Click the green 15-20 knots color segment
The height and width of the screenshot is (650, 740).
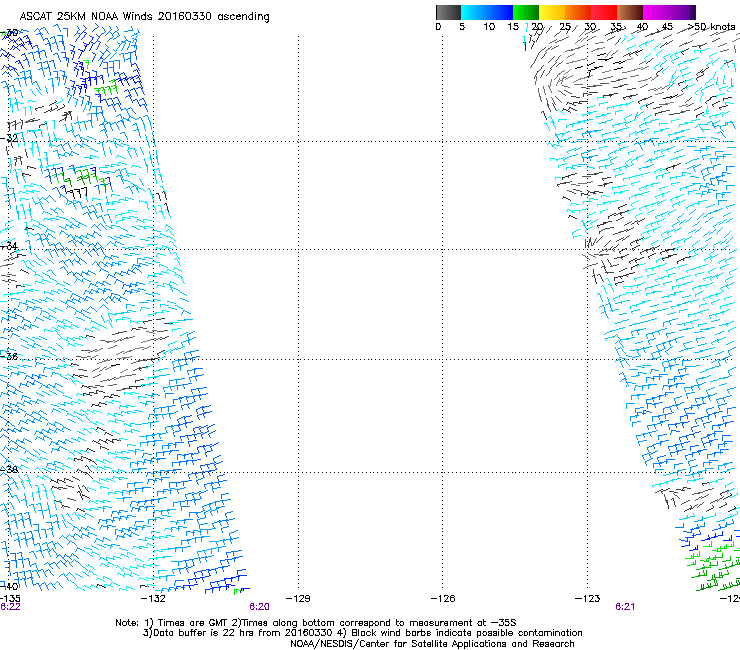[526, 12]
